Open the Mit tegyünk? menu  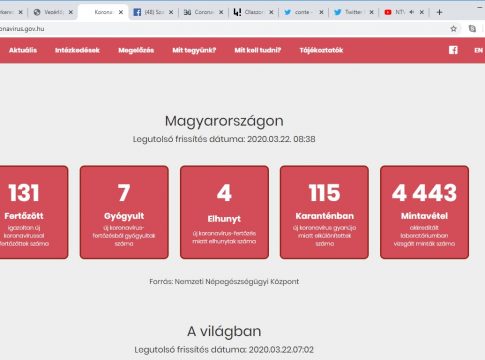point(194,50)
